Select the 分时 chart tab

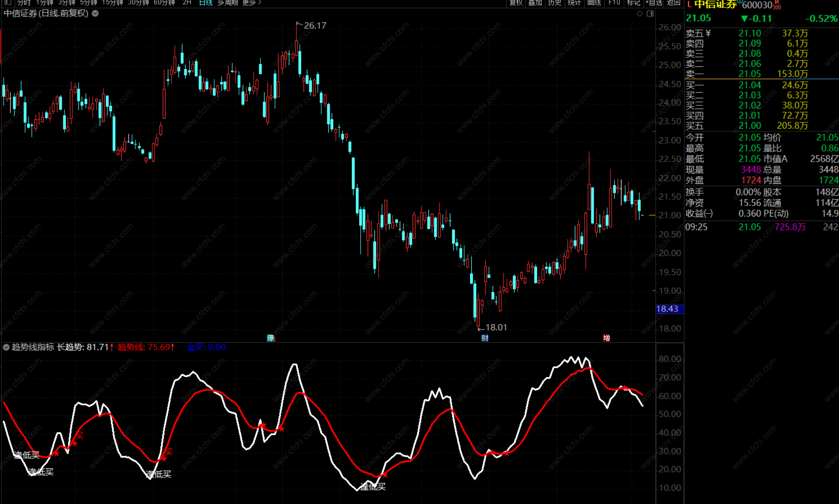pyautogui.click(x=24, y=2)
